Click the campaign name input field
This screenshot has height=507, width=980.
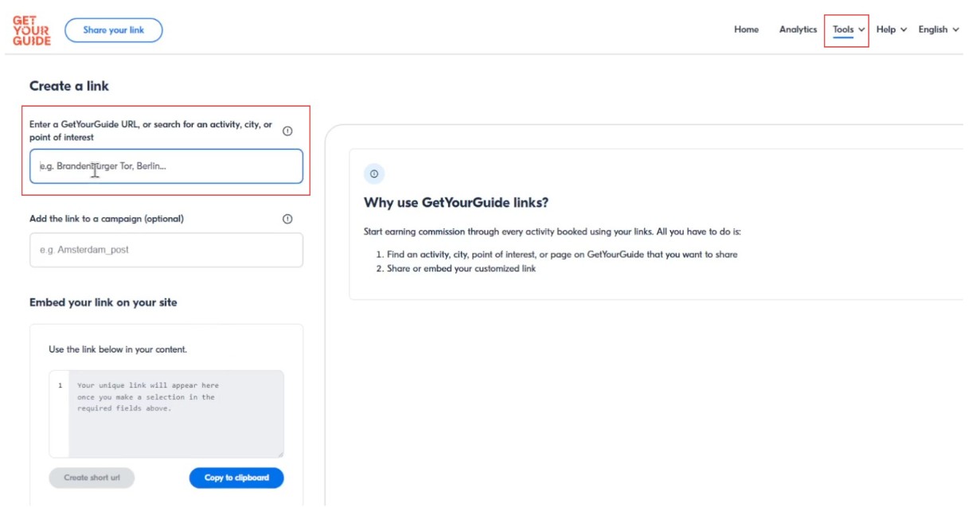pyautogui.click(x=166, y=250)
